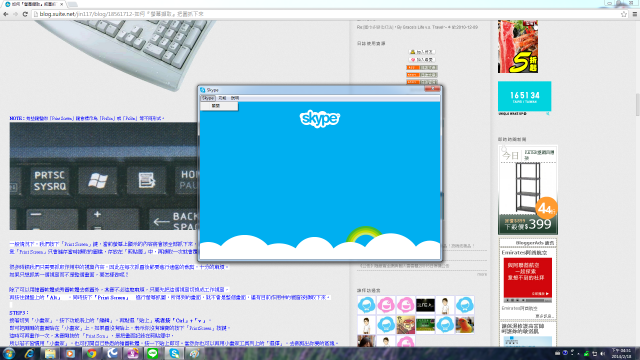The height and width of the screenshot is (360, 640).
Task: Bookmark this page with the star icon
Action: 624,14
